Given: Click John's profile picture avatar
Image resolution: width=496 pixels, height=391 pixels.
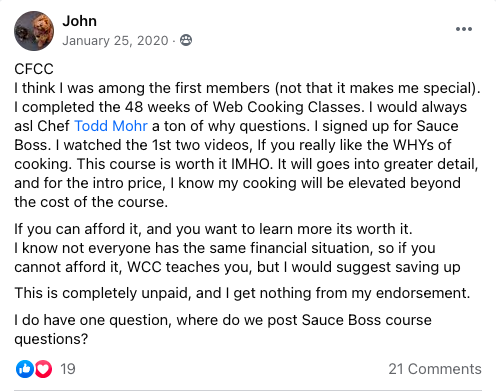Looking at the screenshot, I should click(x=34, y=31).
